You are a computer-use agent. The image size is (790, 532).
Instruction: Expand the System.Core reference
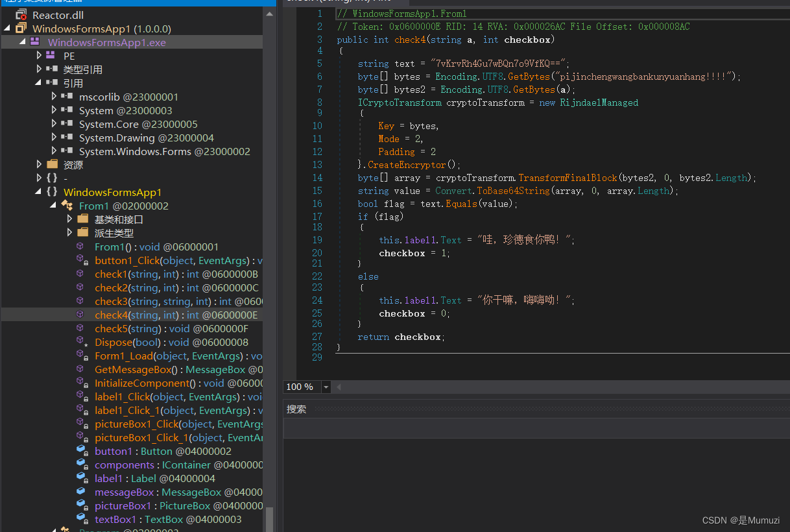click(54, 124)
